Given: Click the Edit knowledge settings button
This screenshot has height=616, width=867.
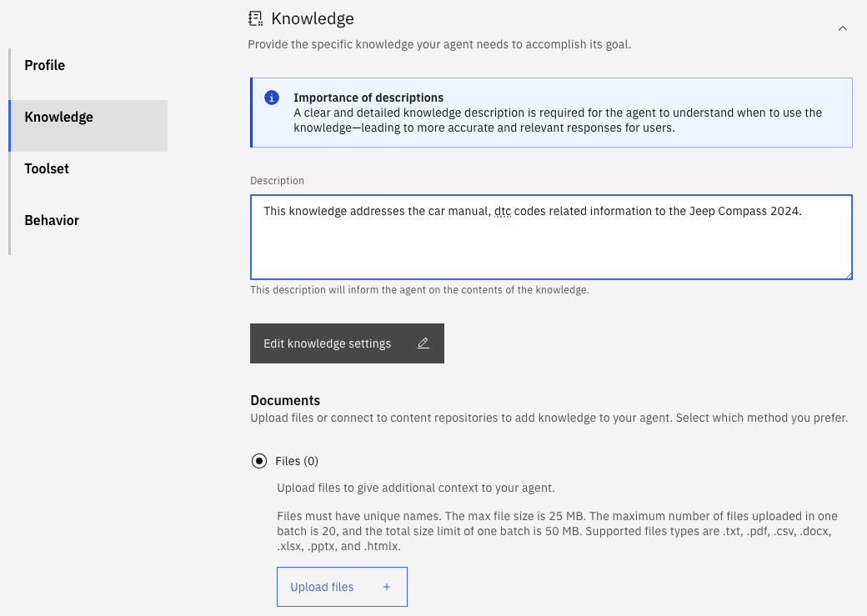Looking at the screenshot, I should (x=347, y=343).
